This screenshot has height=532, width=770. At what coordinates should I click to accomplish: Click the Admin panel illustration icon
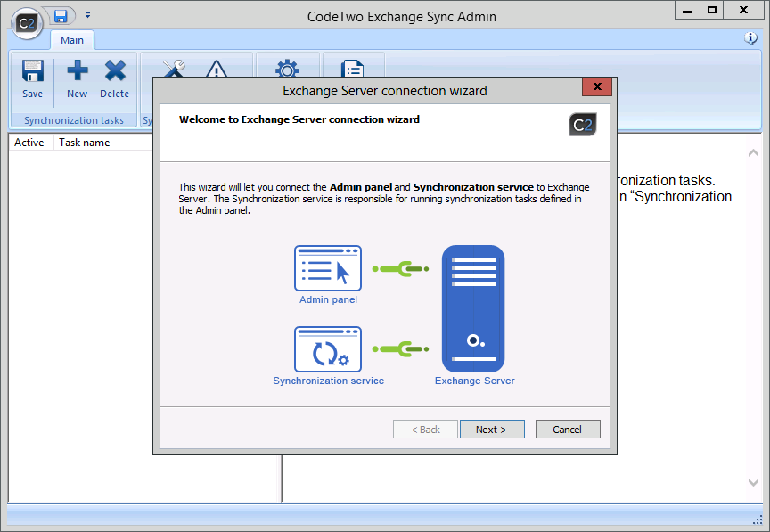[x=328, y=268]
